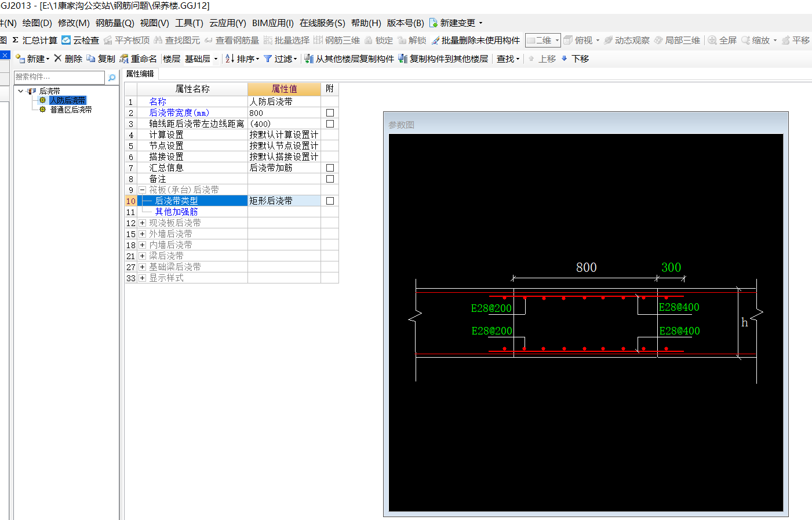Click 缩放 zoom tool

click(x=759, y=40)
